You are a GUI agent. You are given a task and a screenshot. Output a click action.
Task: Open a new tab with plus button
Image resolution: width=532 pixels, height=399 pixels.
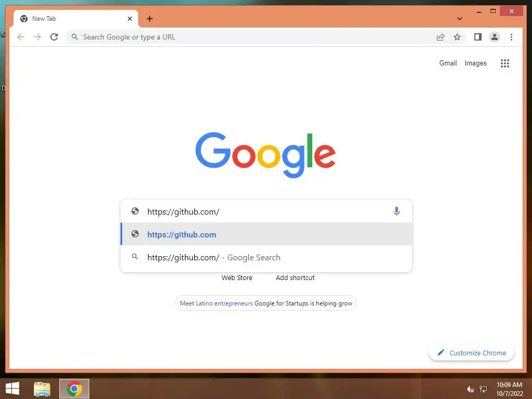[150, 19]
